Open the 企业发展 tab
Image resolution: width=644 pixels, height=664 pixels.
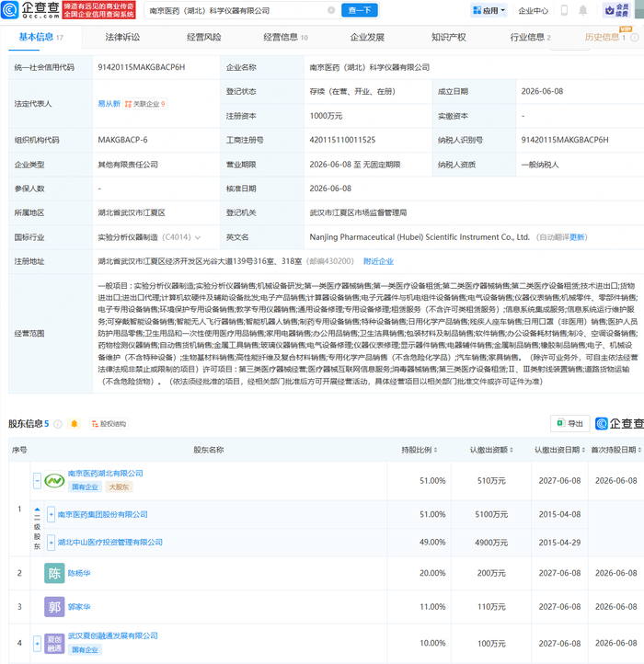367,38
